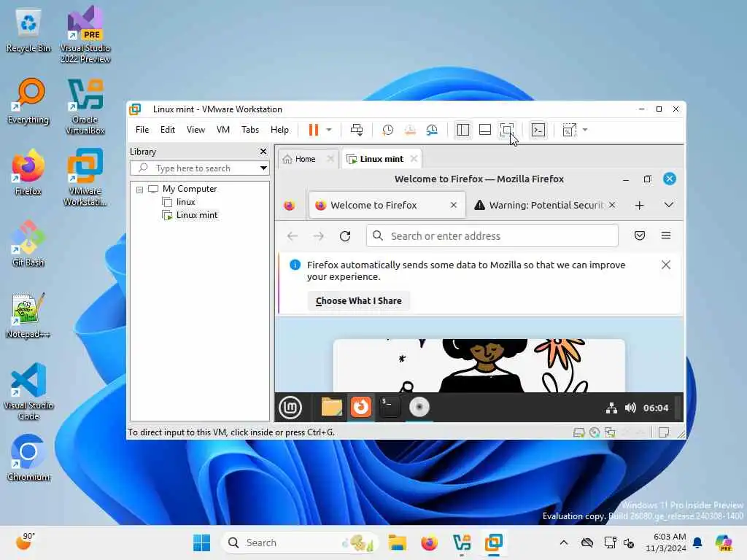The width and height of the screenshot is (747, 560).
Task: Click the Firefox View icon
Action: pos(289,205)
